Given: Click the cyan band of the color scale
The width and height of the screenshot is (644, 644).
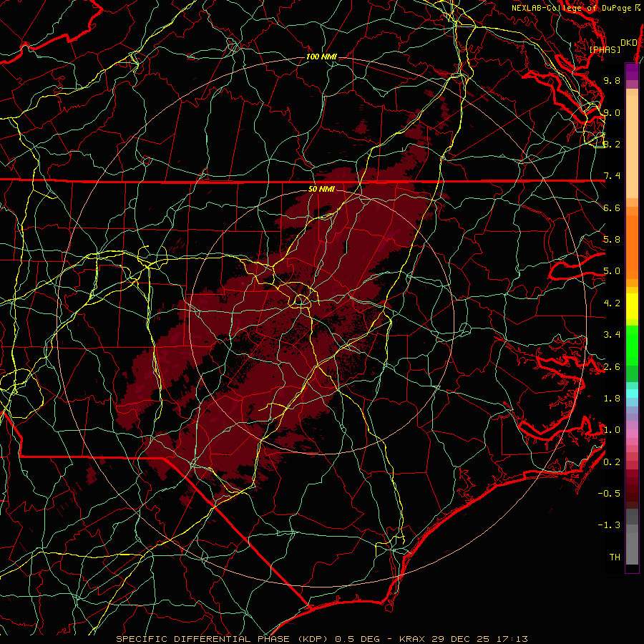Looking at the screenshot, I should pos(632,394).
